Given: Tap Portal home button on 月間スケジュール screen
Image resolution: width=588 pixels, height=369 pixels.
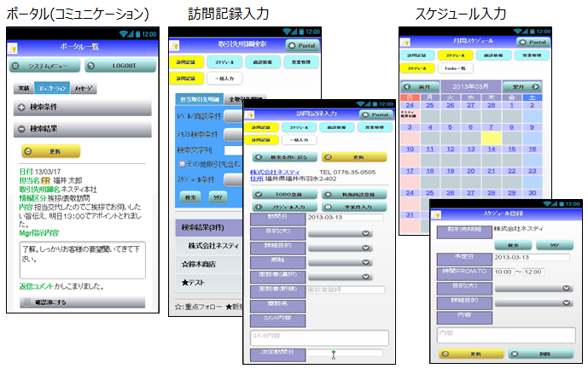Looking at the screenshot, I should 533,42.
